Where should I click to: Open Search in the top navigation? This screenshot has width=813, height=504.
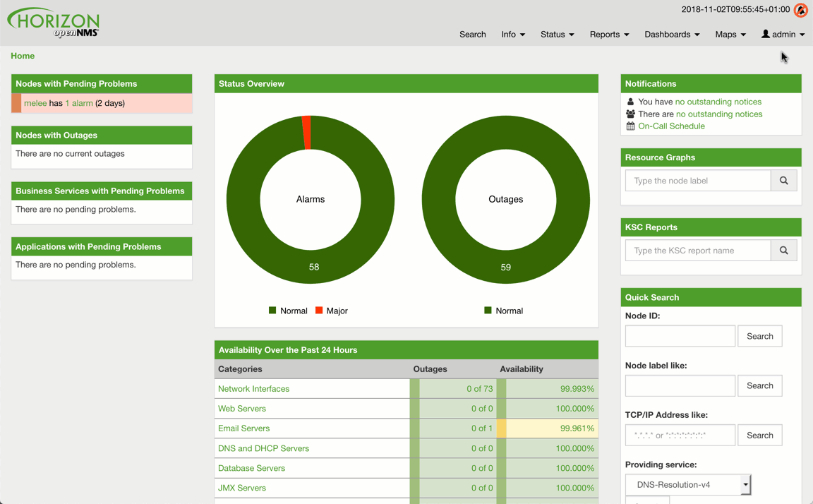tap(472, 34)
